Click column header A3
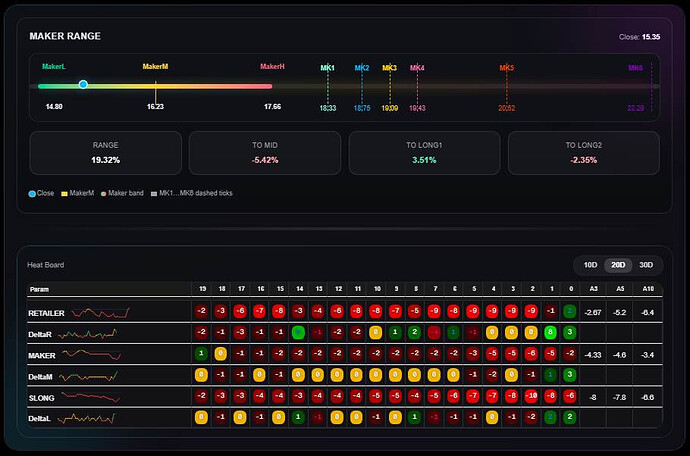Viewport: 690px width, 456px height. (593, 289)
